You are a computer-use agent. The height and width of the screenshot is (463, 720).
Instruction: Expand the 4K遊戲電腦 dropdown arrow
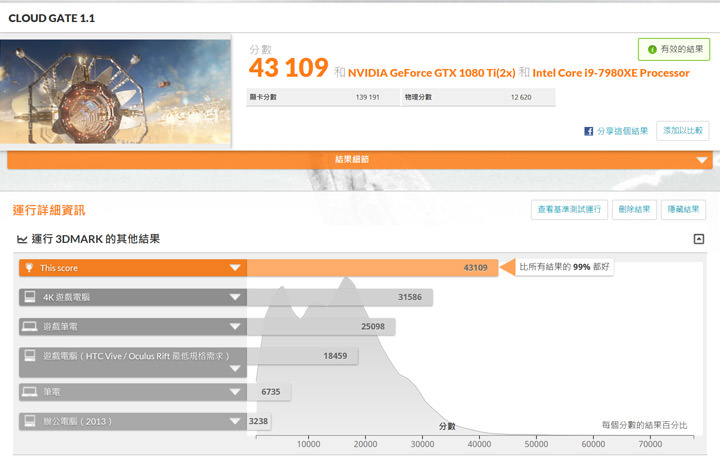(235, 297)
